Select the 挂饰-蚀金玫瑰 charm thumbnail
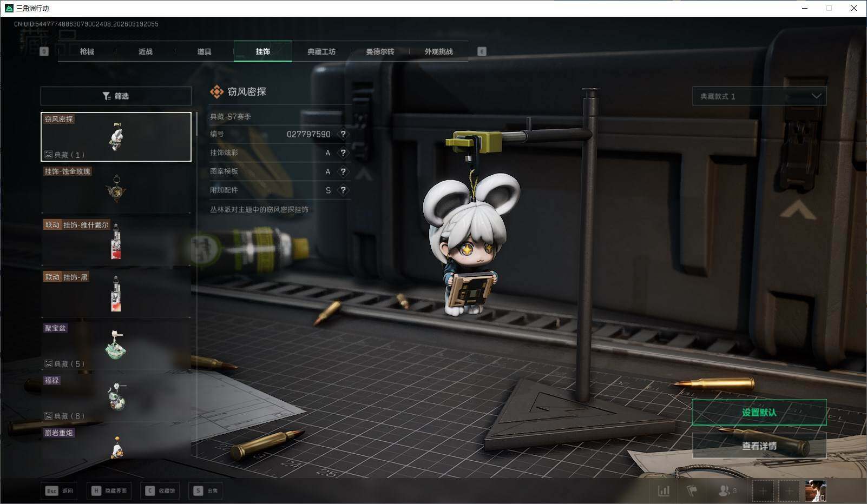The image size is (867, 504). click(x=116, y=189)
